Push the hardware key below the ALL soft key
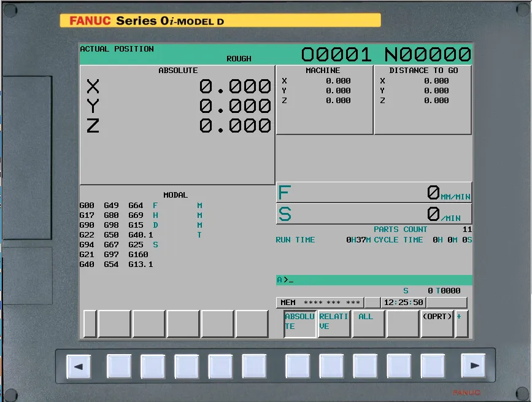 365,366
